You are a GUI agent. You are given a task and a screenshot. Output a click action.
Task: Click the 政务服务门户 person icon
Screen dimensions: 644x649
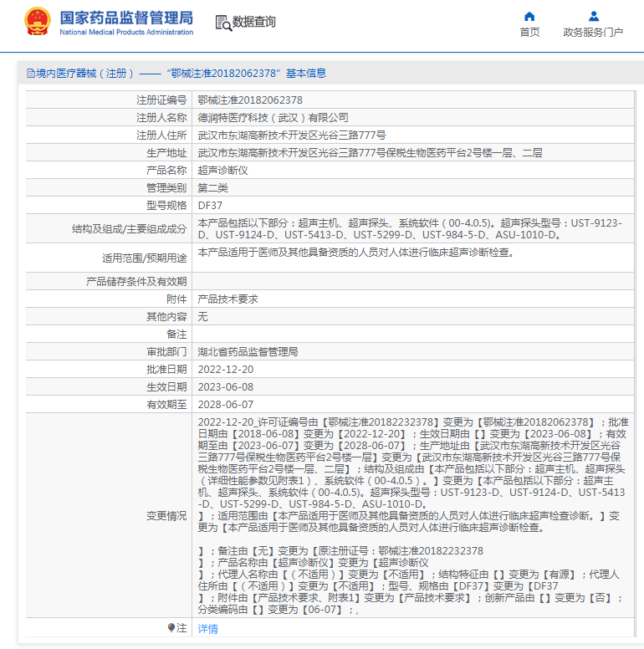(593, 16)
